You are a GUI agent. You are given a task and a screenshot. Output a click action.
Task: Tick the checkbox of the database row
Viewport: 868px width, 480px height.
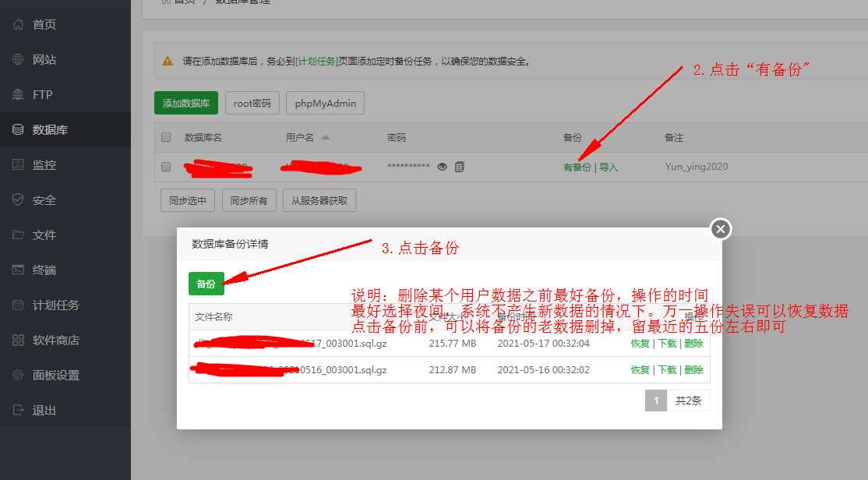[166, 167]
